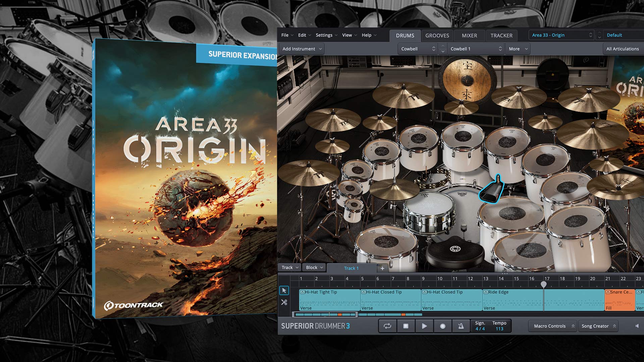Select the chrome snare drum

(429, 215)
